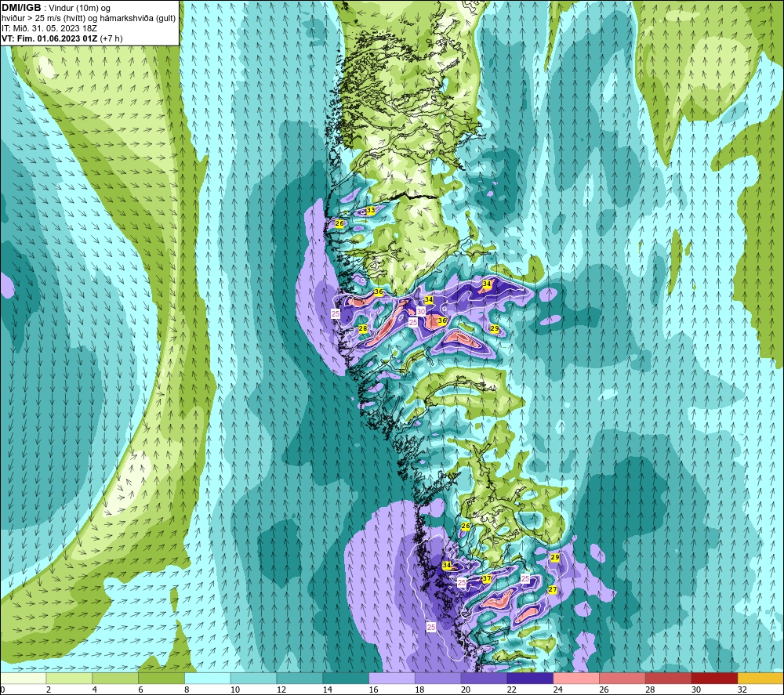Click the orange above-32 m/s legend swatch

pos(761,679)
